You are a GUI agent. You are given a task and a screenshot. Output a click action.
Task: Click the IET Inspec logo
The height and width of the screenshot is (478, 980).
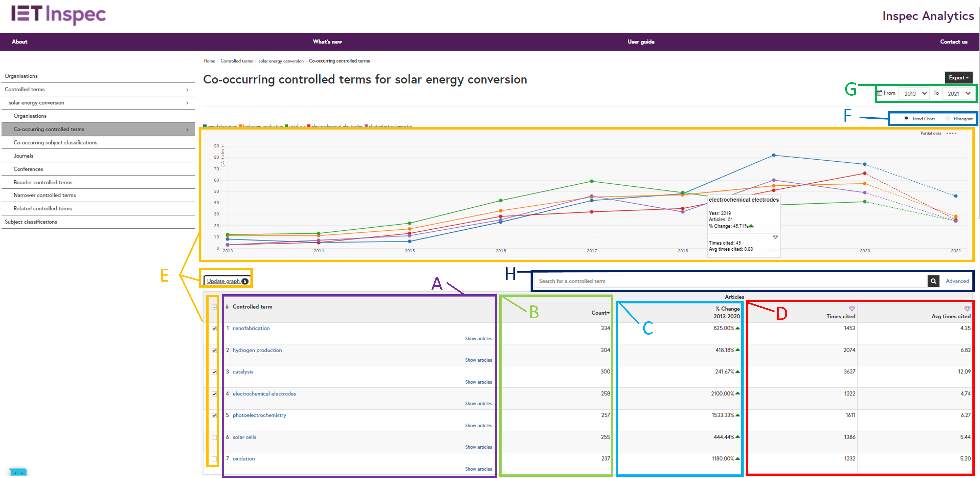(59, 14)
